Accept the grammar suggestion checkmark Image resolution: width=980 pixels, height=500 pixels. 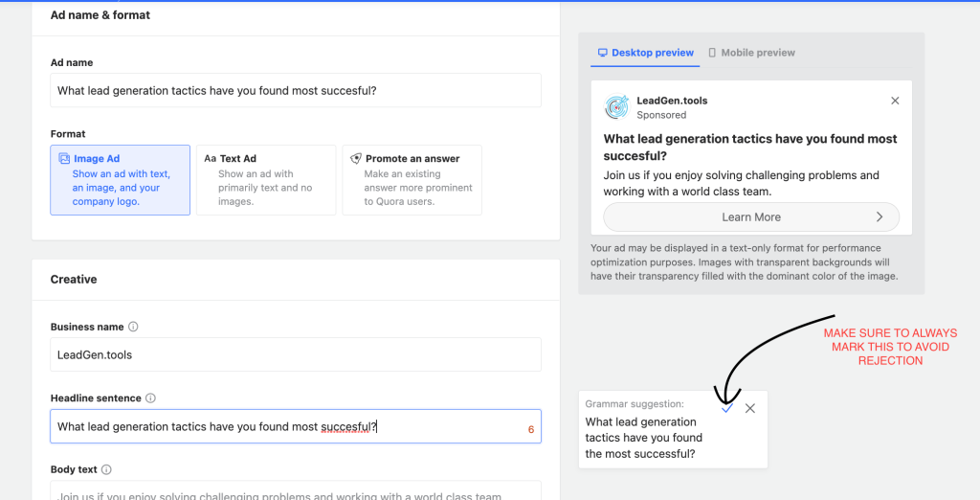(x=726, y=408)
